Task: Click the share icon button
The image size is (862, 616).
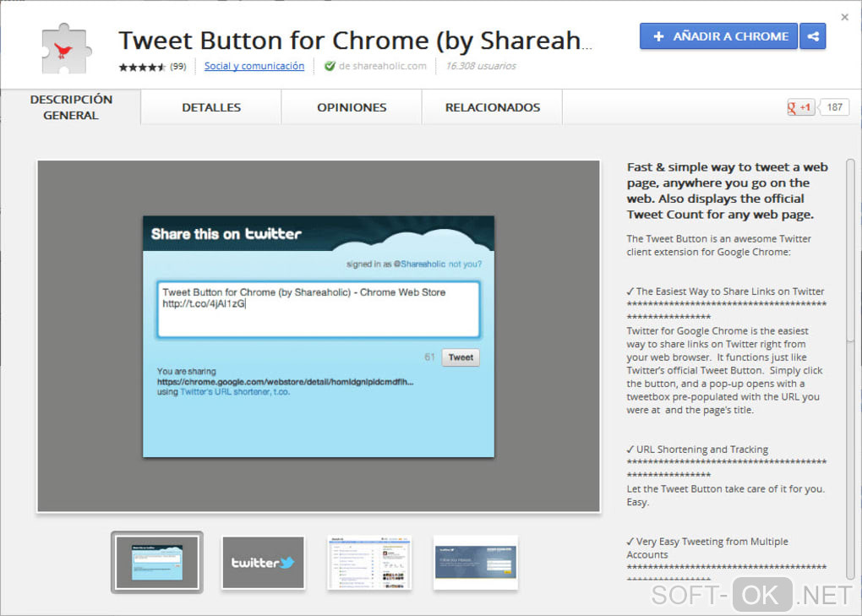Action: pos(812,36)
